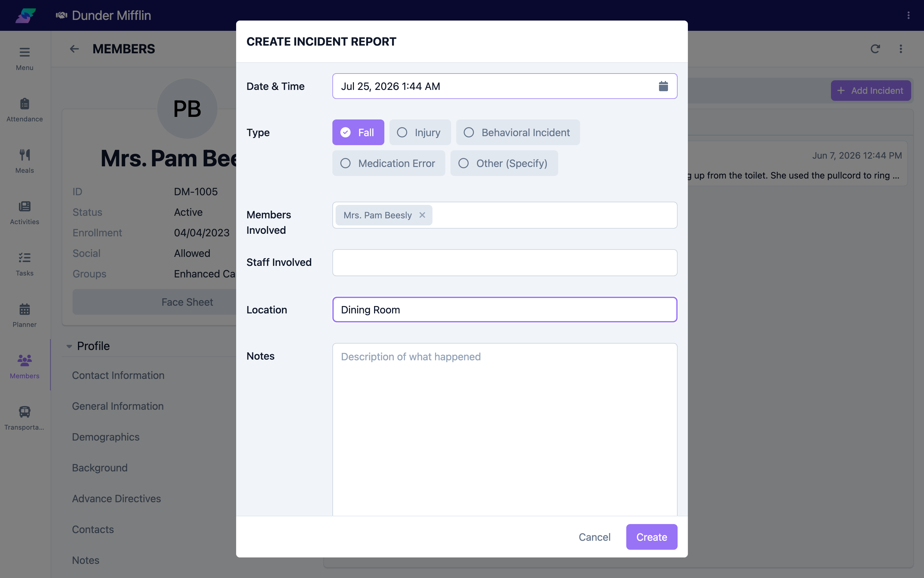Open Demographics profile section

[x=106, y=437]
